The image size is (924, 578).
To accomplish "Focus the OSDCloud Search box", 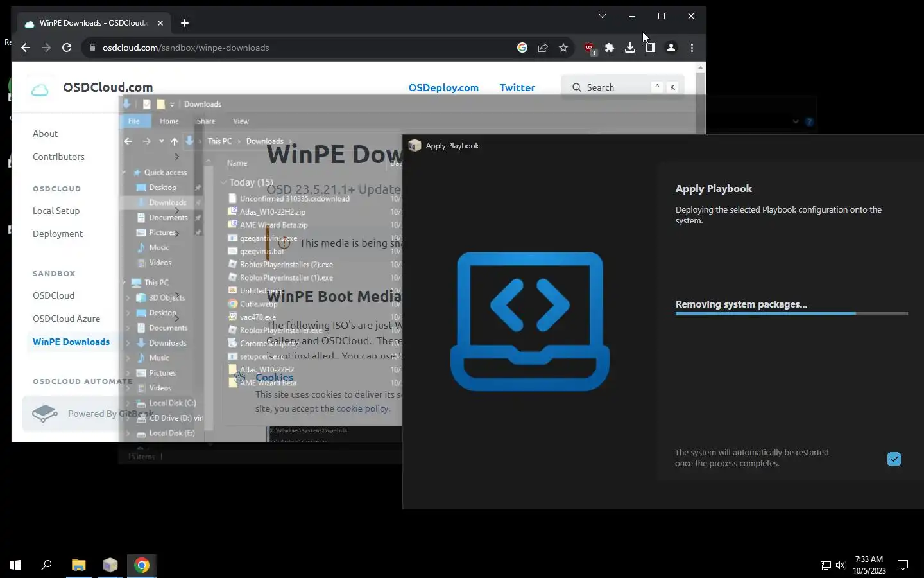I will 622,87.
